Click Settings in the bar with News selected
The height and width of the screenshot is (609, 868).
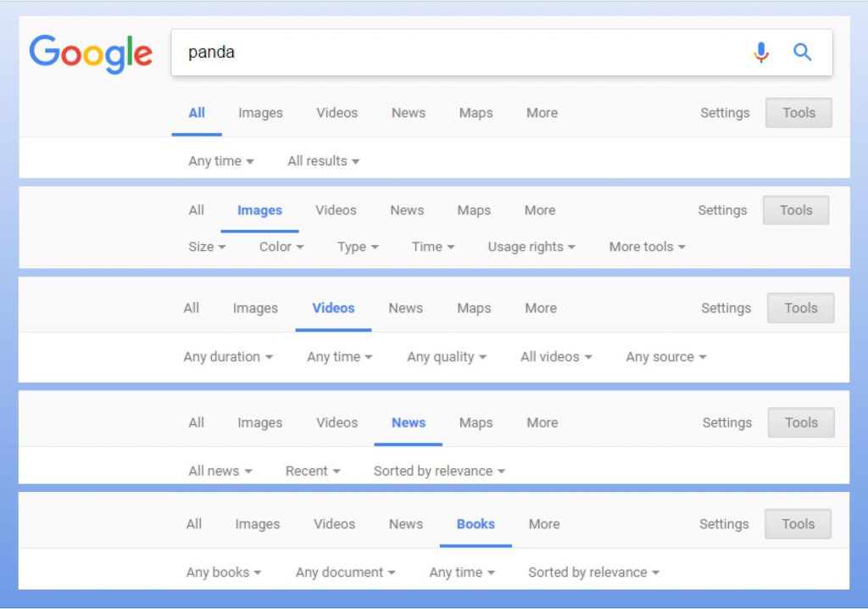point(727,422)
